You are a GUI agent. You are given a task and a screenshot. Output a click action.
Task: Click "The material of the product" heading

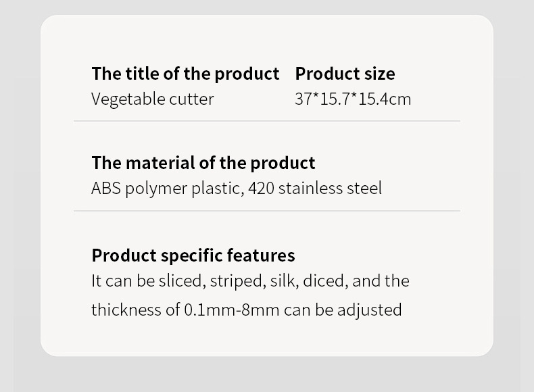point(203,163)
